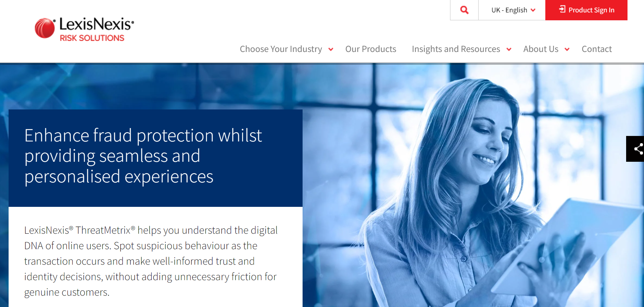Click the Product Sign In button
The height and width of the screenshot is (307, 644).
click(586, 10)
